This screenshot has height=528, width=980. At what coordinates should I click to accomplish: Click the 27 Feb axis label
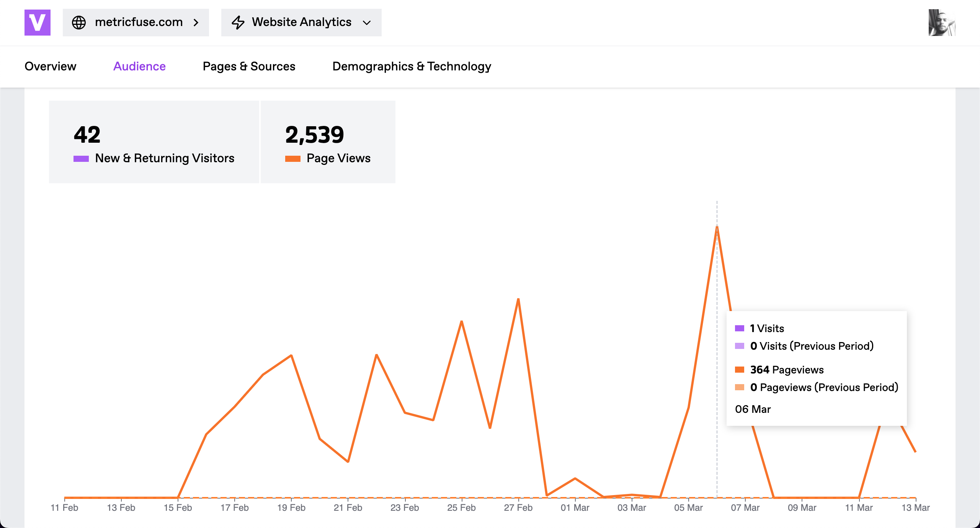tap(518, 508)
